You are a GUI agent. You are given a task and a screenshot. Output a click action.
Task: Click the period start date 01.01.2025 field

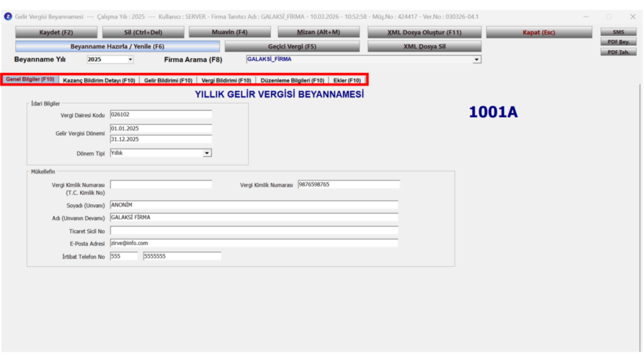[160, 128]
